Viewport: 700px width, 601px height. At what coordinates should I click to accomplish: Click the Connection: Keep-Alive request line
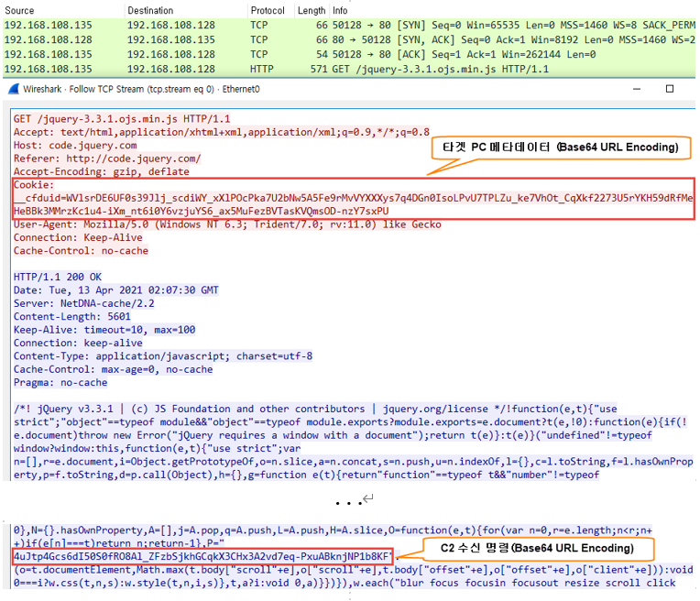coord(78,237)
